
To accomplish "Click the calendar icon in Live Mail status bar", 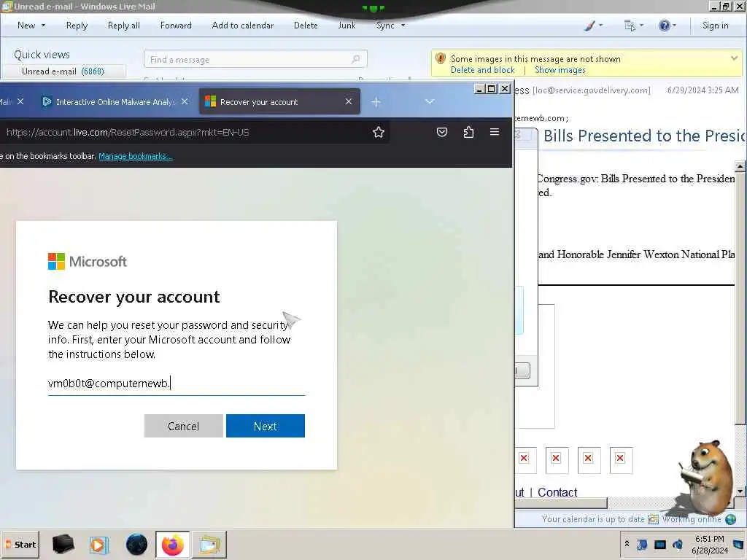I will coord(653,519).
